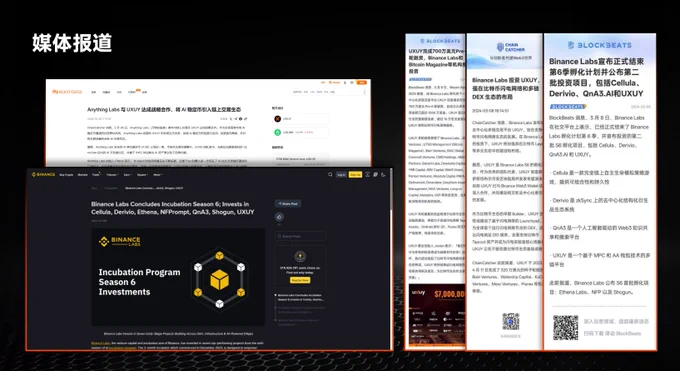Viewport: 680px width, 371px height.
Task: Click the Binance Labs Concludes Incubation Season 6 headline
Action: 173,208
